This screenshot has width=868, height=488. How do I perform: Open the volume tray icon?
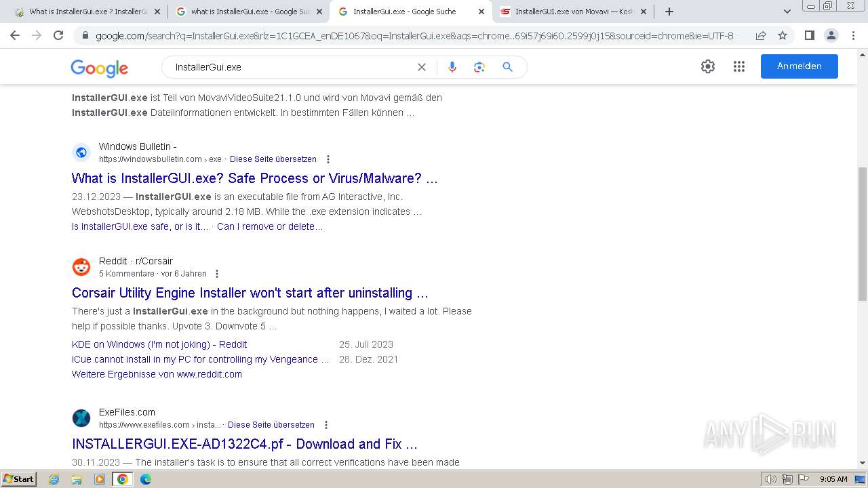click(x=771, y=479)
